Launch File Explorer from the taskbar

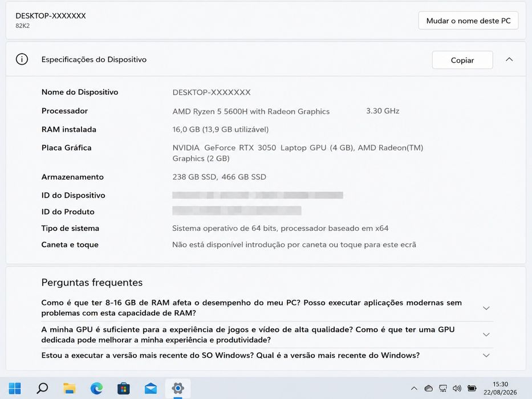click(70, 388)
